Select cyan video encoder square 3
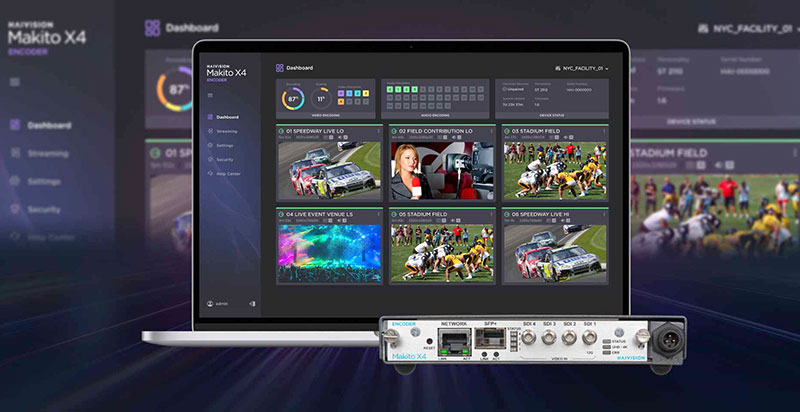 358,93
